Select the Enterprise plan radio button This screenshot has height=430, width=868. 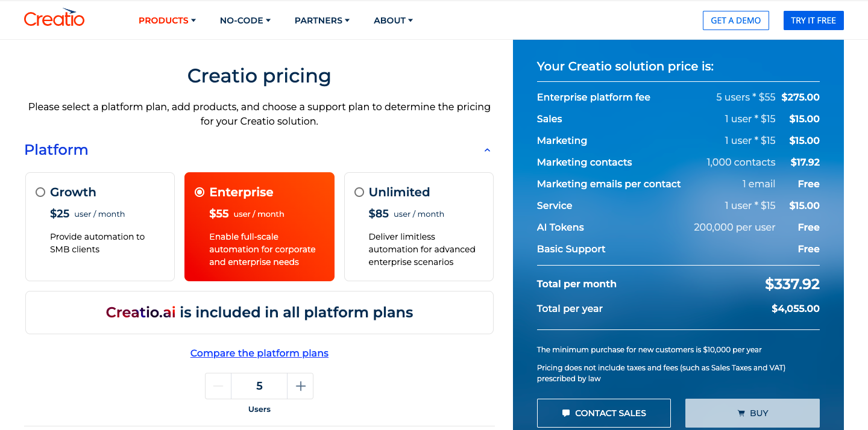(x=200, y=192)
